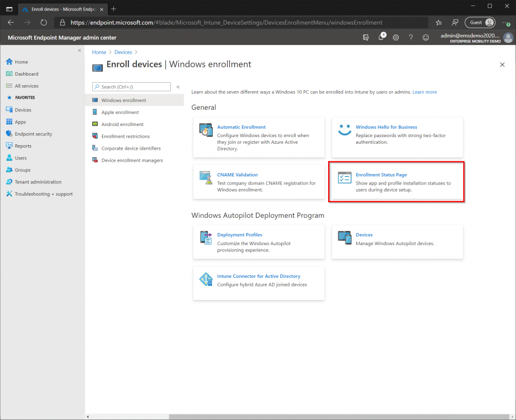Open the Learn more link

click(424, 92)
